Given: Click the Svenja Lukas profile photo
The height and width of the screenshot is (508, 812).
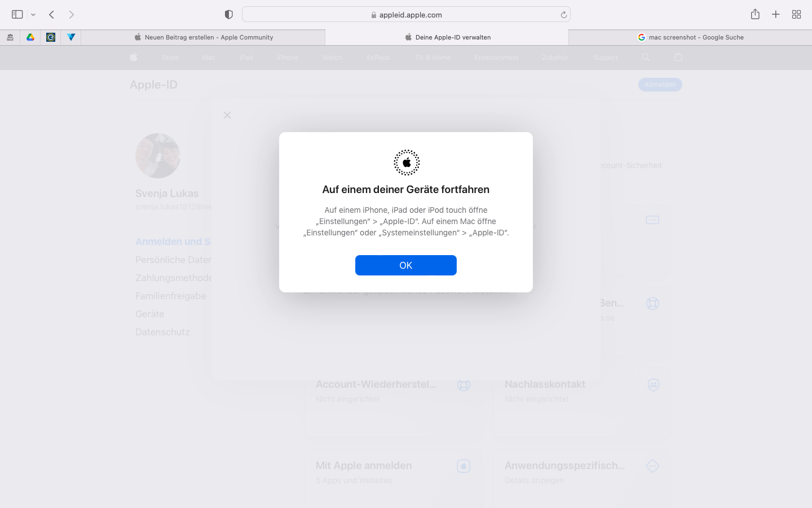Looking at the screenshot, I should [158, 156].
